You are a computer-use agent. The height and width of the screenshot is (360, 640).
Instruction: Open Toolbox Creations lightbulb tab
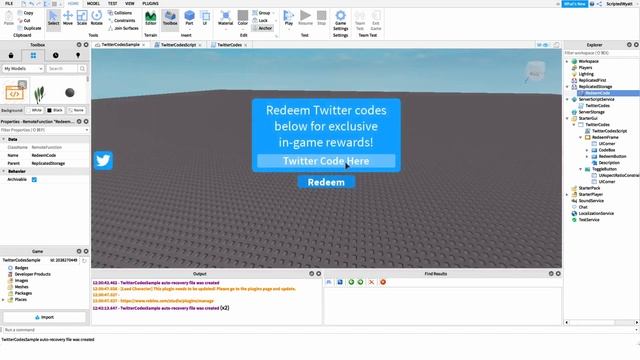point(78,56)
